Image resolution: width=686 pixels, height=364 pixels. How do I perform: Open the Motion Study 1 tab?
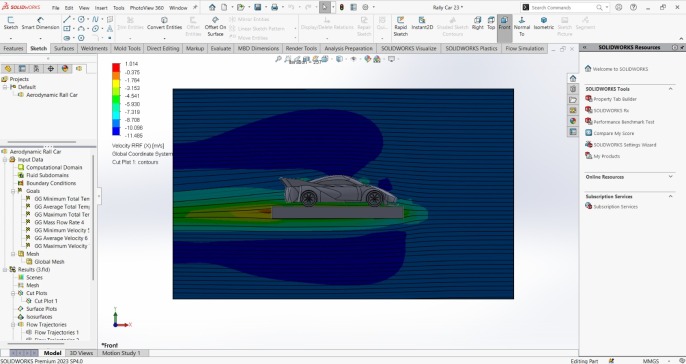click(121, 353)
